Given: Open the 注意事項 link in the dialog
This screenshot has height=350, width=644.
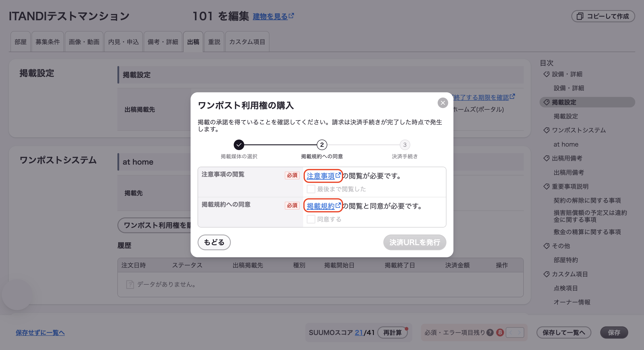Looking at the screenshot, I should click(x=323, y=176).
